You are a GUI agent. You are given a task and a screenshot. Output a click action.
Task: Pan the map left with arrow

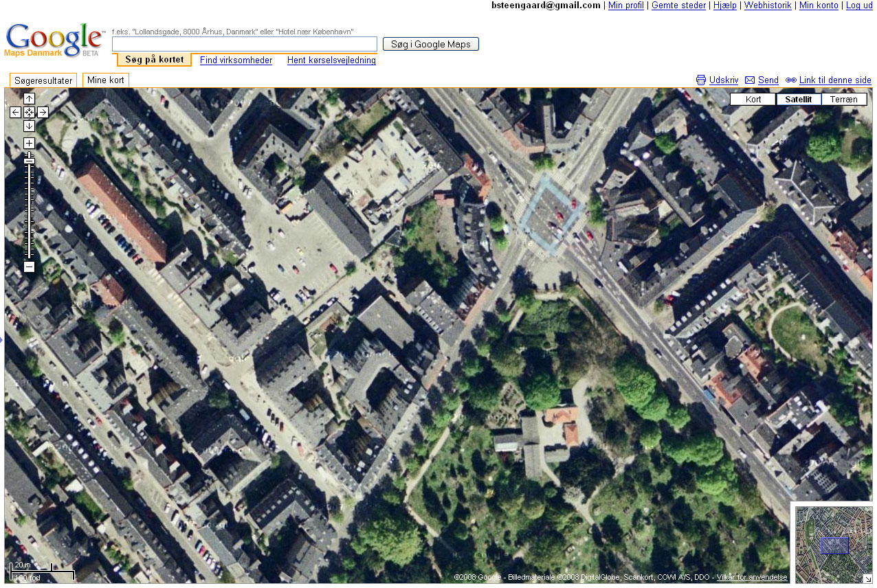pyautogui.click(x=15, y=112)
